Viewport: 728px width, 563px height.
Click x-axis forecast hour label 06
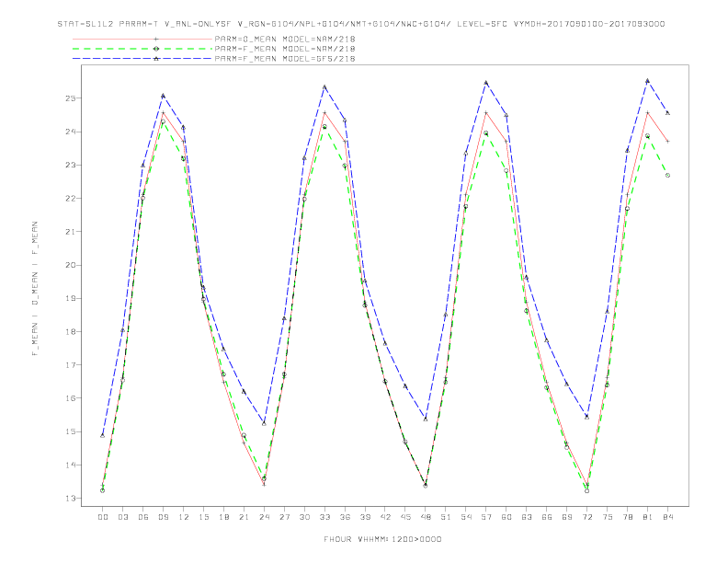[143, 517]
